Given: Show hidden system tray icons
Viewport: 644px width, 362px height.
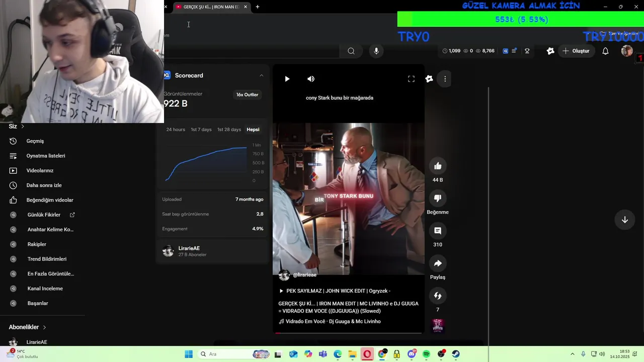Looking at the screenshot, I should pos(572,354).
